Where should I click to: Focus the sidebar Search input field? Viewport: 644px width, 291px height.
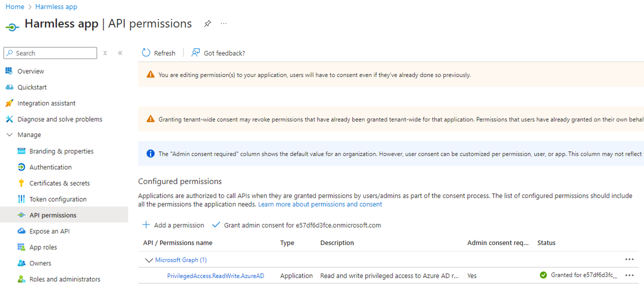(50, 53)
